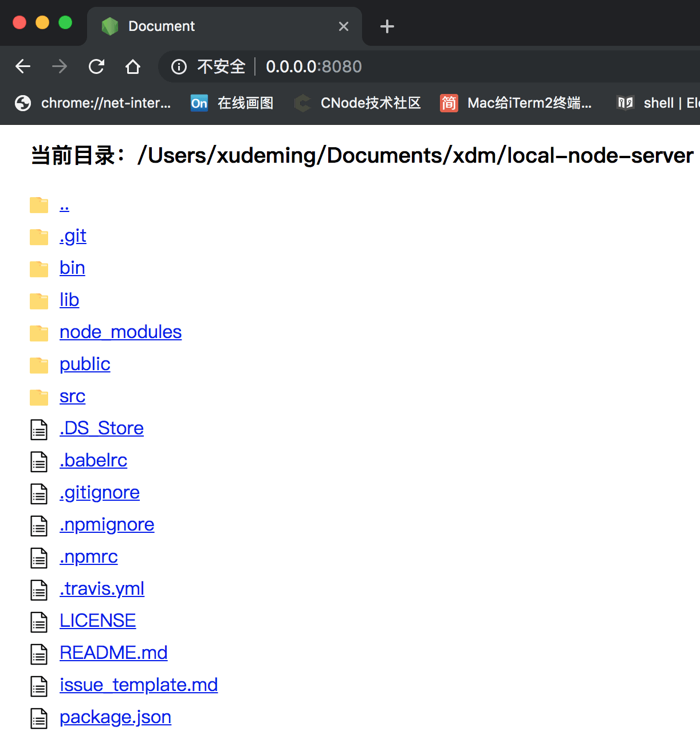Open the .travis.yml file link
The width and height of the screenshot is (700, 738).
click(102, 589)
